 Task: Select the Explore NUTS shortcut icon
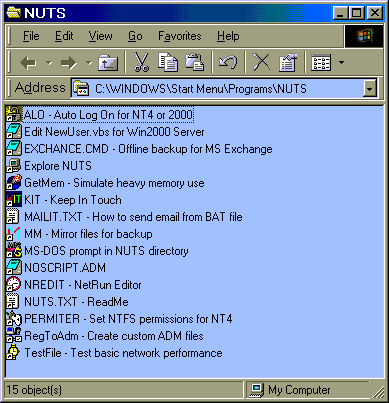(14, 165)
